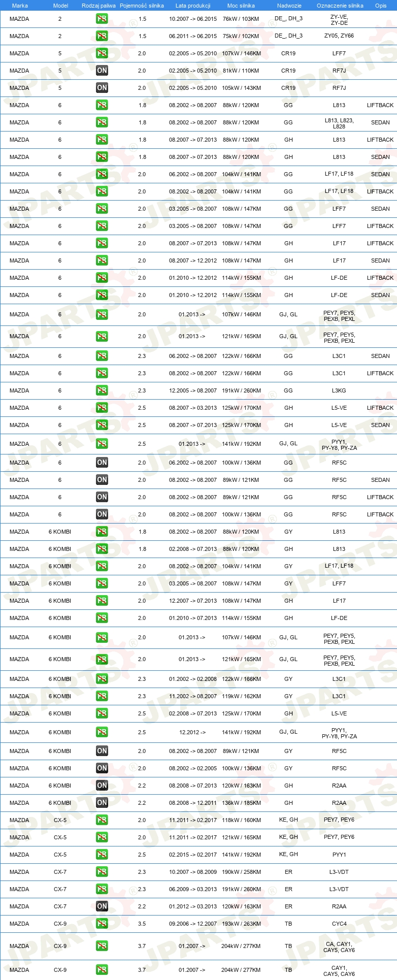Screen dimensions: 397x980
Task: Click petrol icon in Mazda 6 L3KG row
Action: [x=102, y=390]
